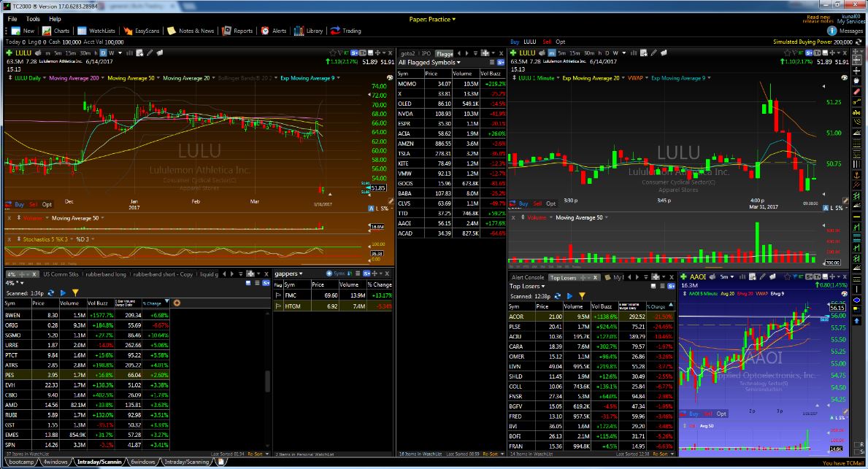Viewport: 868px width, 469px height.
Task: Switch to the 4windows layout tab
Action: tap(55, 462)
